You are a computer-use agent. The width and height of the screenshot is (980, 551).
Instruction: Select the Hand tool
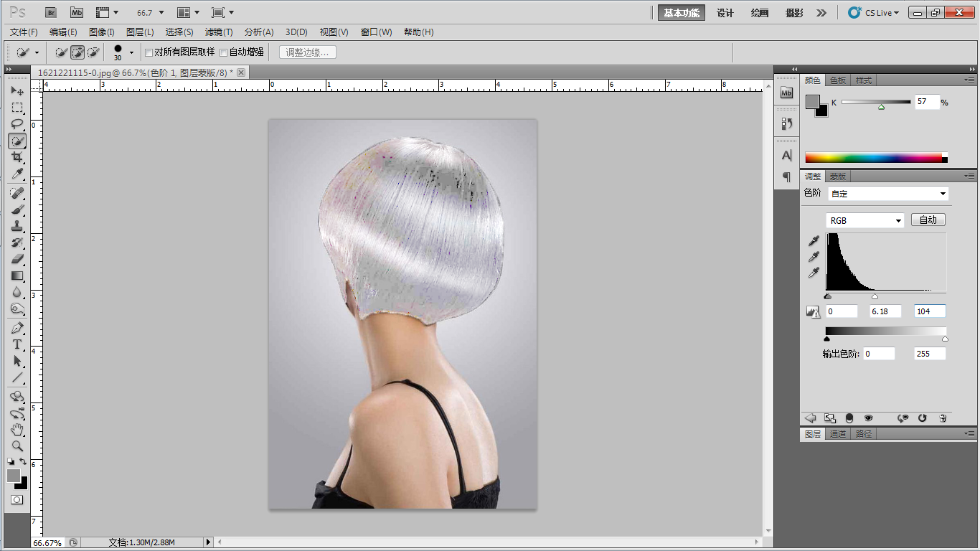pos(17,430)
